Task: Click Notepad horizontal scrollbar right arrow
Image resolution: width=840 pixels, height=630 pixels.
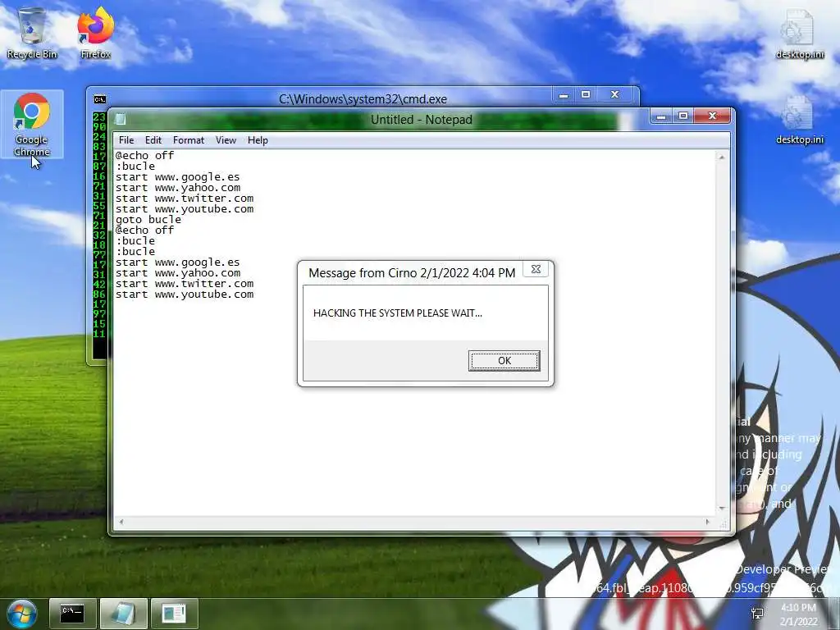Action: pos(708,522)
